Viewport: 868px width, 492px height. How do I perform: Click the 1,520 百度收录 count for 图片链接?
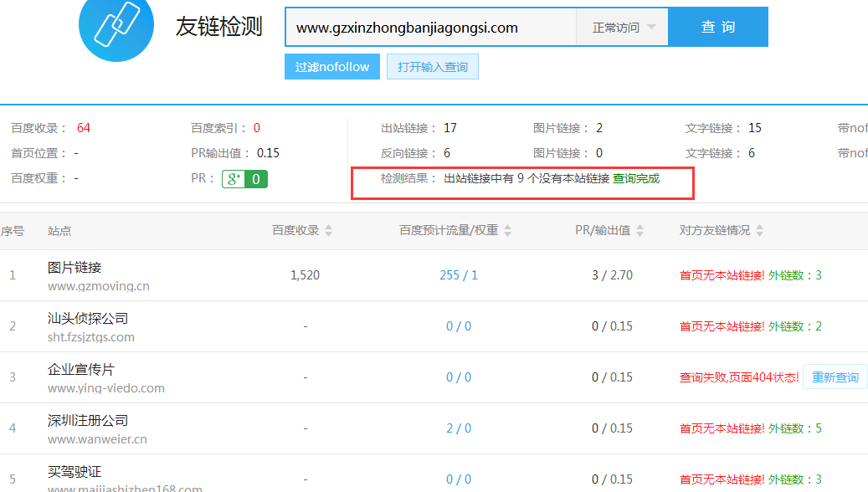click(305, 274)
